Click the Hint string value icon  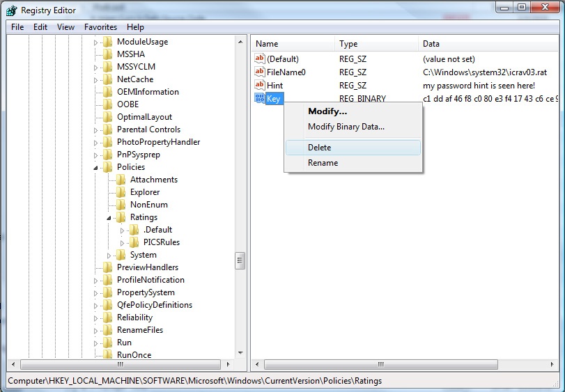tap(259, 86)
